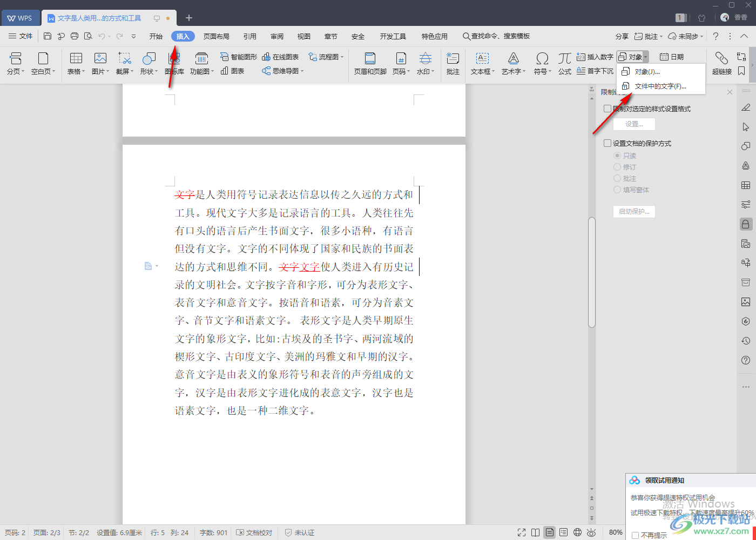Screen dimensions: 756x540
Task: Click the bookmark icon beside 超链接
Action: (x=741, y=71)
